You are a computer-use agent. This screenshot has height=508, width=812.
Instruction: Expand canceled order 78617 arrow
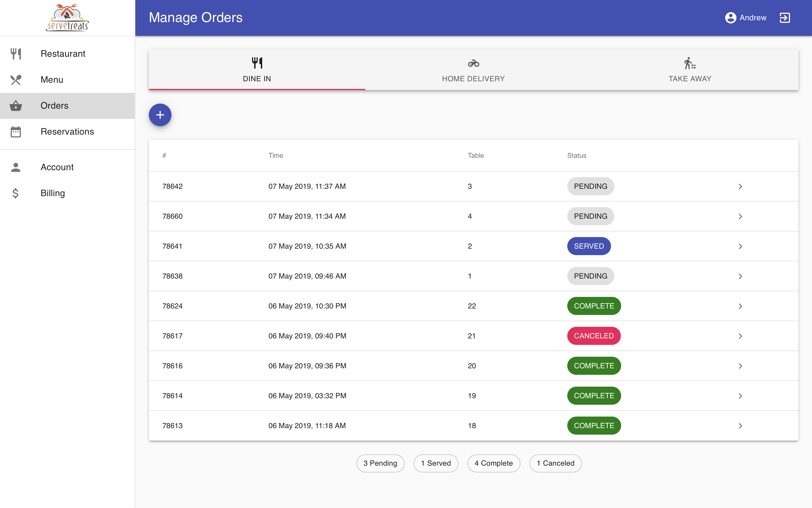(x=740, y=336)
